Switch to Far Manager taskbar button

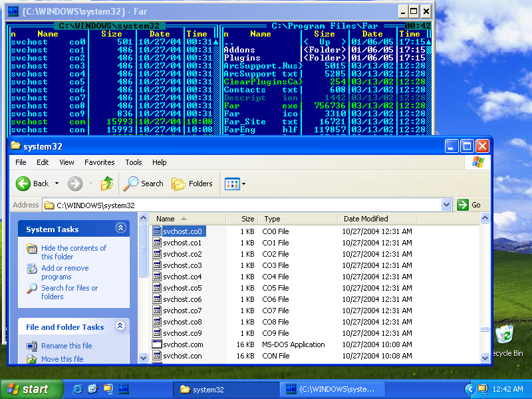(x=332, y=389)
